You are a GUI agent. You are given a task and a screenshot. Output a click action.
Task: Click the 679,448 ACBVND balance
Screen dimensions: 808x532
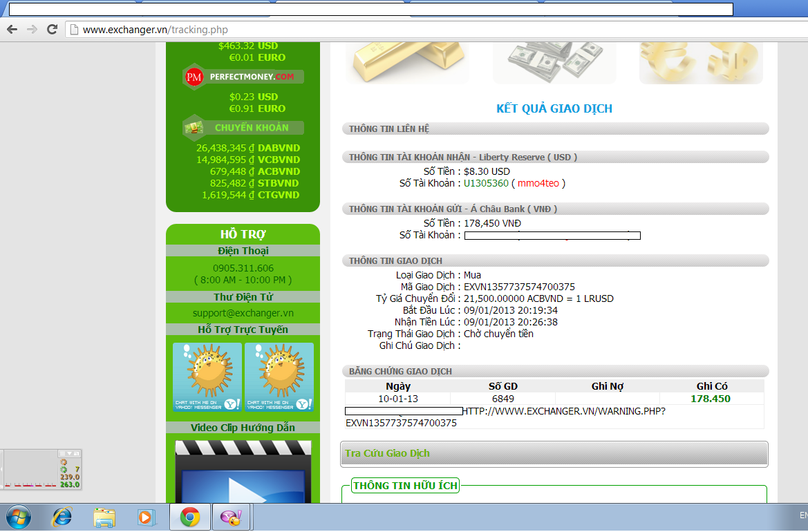coord(254,171)
